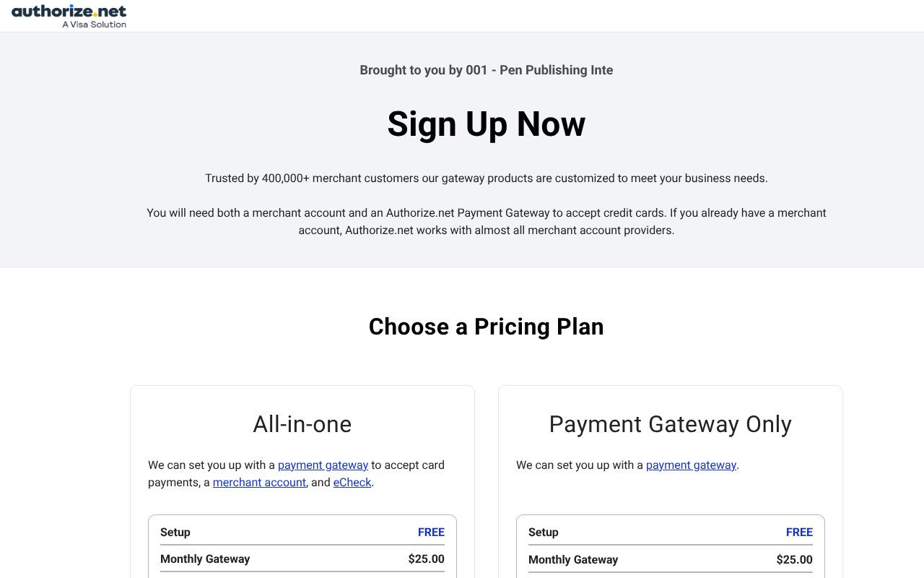
Task: Click the 'A Visa Solution' tagline
Action: [x=94, y=24]
